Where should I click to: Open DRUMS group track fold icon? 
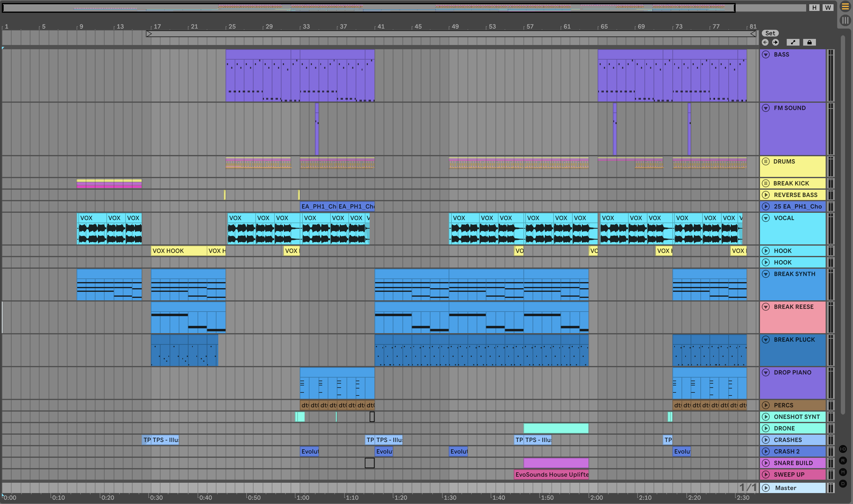(765, 161)
